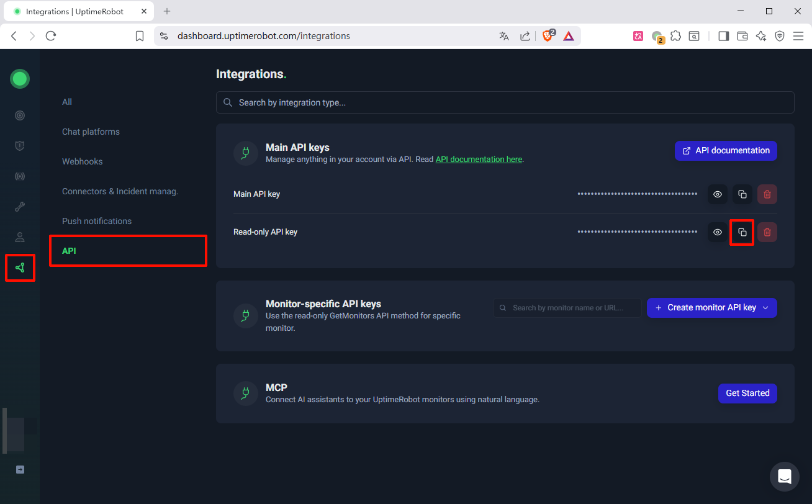Click the Search by integration type field
The image size is (812, 504).
(505, 102)
